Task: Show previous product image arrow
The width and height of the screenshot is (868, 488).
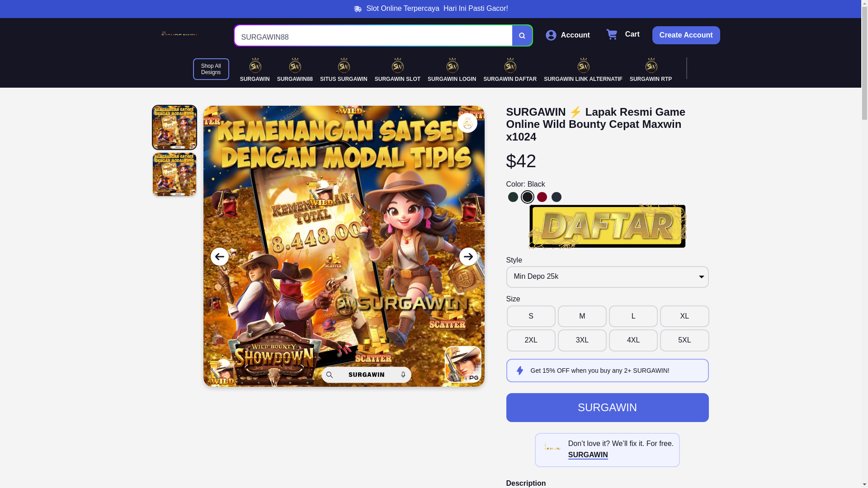Action: pos(220,257)
